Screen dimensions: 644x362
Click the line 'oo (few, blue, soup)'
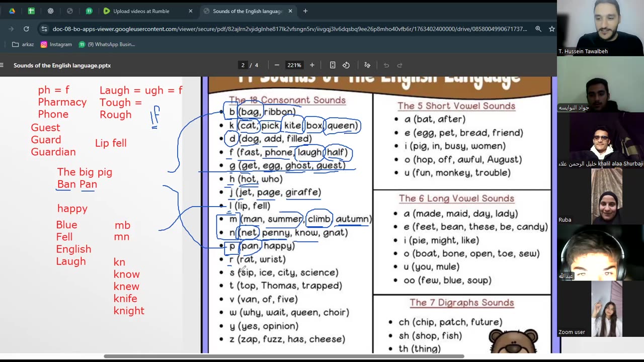pos(448,281)
